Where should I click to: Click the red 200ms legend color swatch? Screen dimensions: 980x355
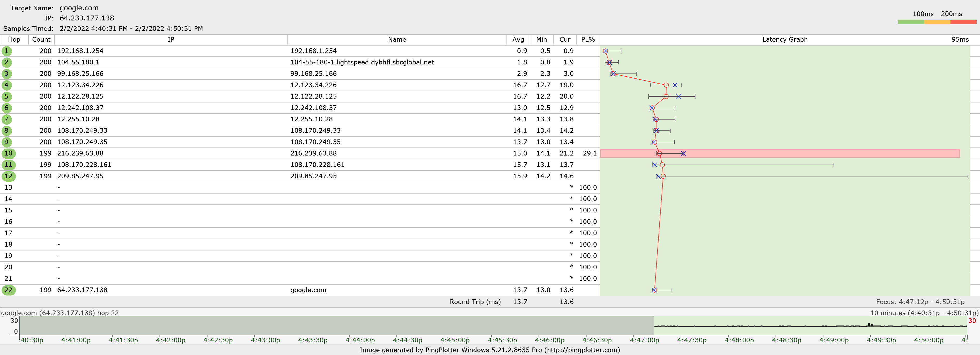(x=963, y=22)
